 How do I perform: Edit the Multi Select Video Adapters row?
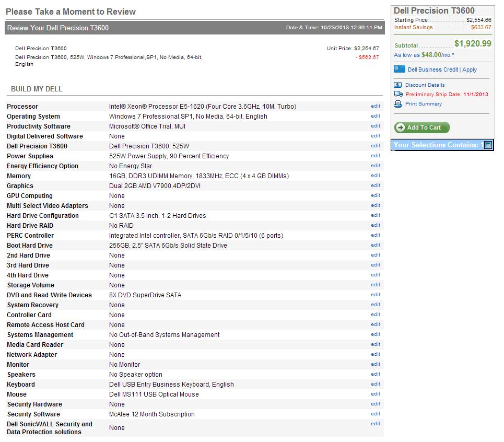(376, 205)
